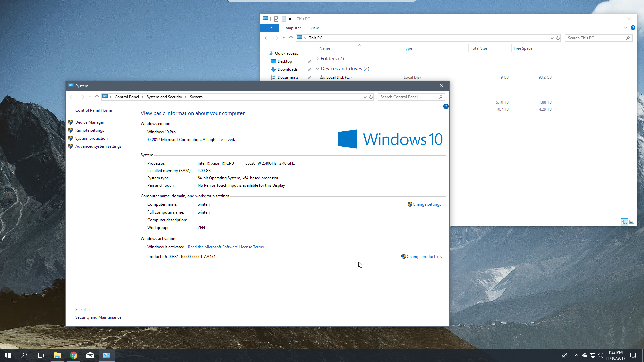Click Back arrow in This PC window
The image size is (644, 362).
coord(266,38)
